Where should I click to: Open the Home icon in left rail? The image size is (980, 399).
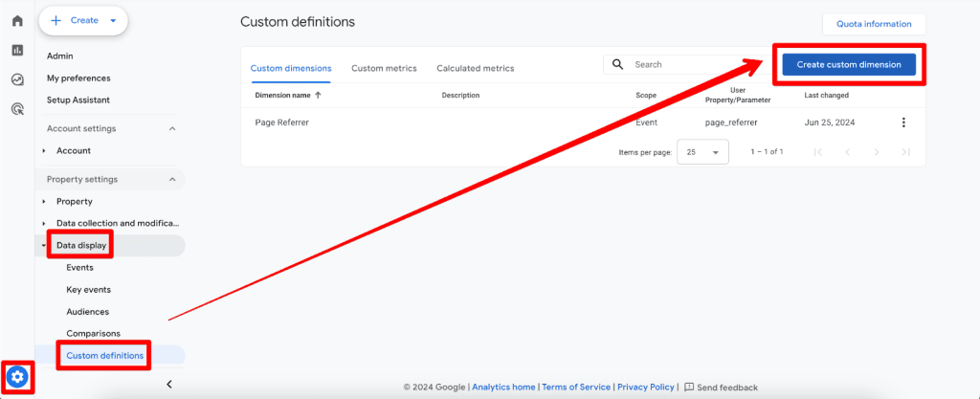coord(17,21)
